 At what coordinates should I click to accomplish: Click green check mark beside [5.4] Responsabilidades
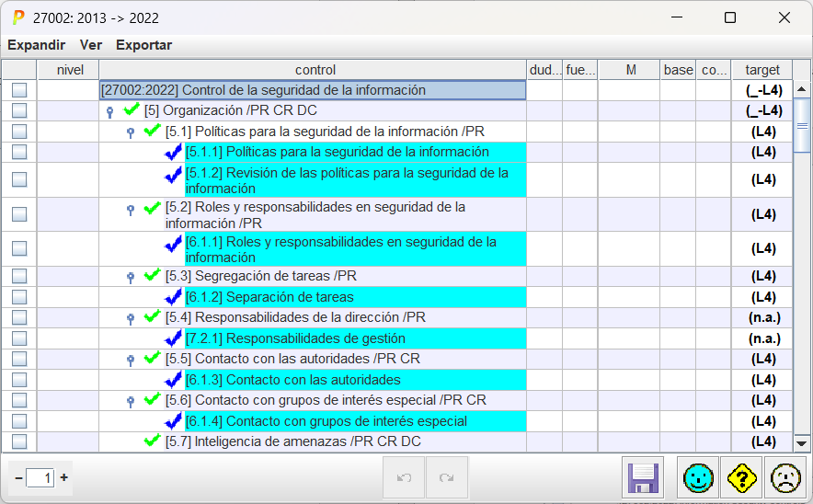pos(152,315)
